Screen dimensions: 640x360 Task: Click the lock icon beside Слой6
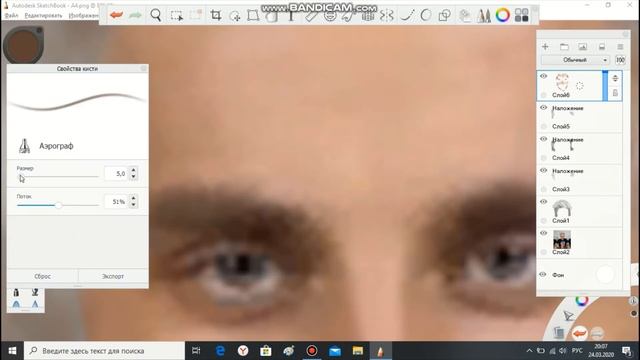click(615, 93)
